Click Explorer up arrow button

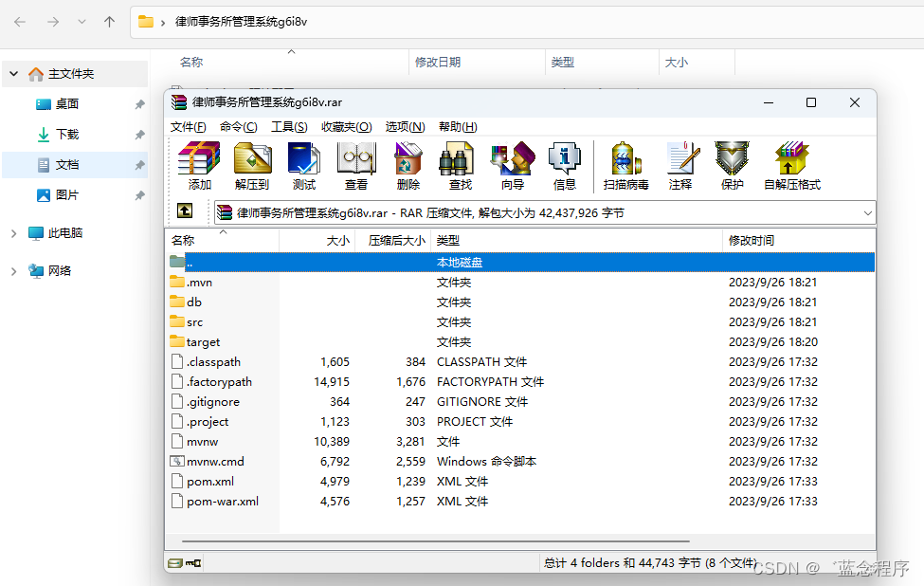click(110, 22)
